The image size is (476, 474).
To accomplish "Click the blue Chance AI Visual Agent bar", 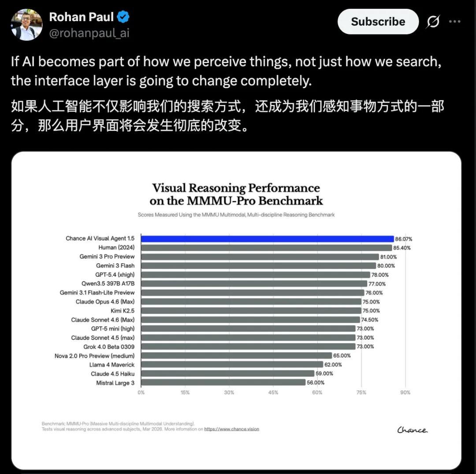I will (267, 239).
